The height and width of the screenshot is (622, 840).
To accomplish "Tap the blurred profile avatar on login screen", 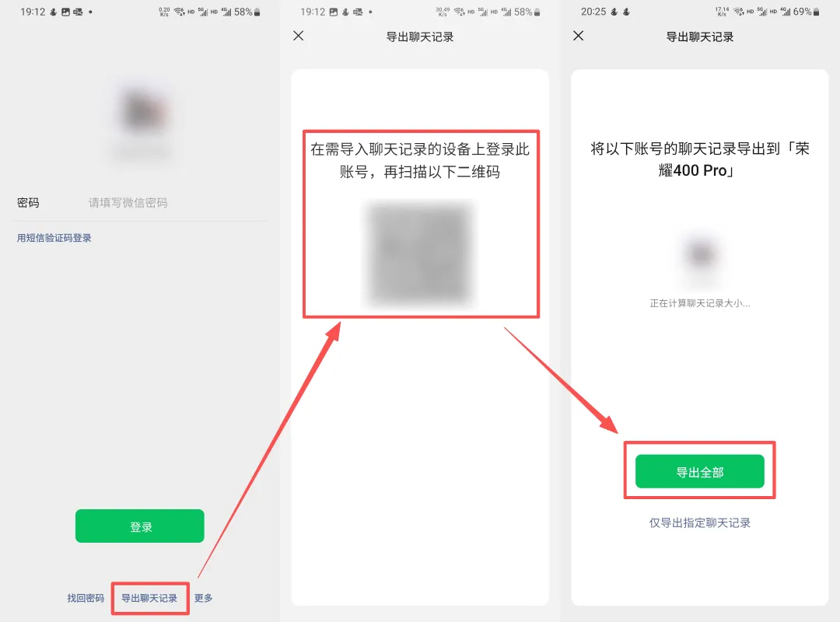I will click(x=142, y=113).
